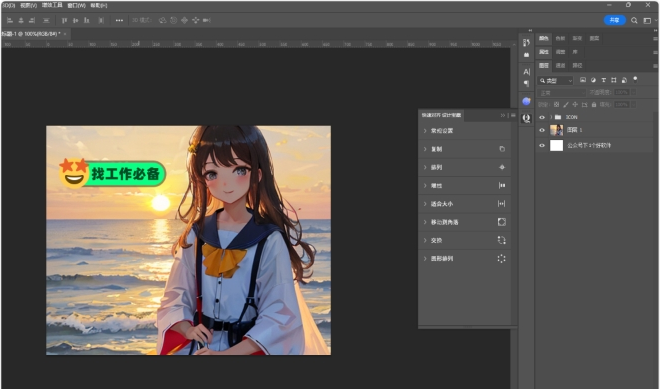
Task: Click the lock position move icon
Action: coord(575,104)
